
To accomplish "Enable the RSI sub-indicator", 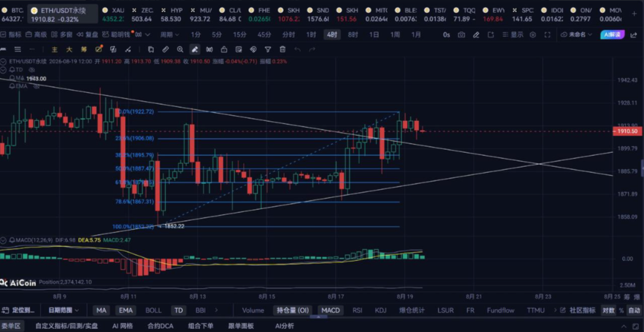I will 357,310.
